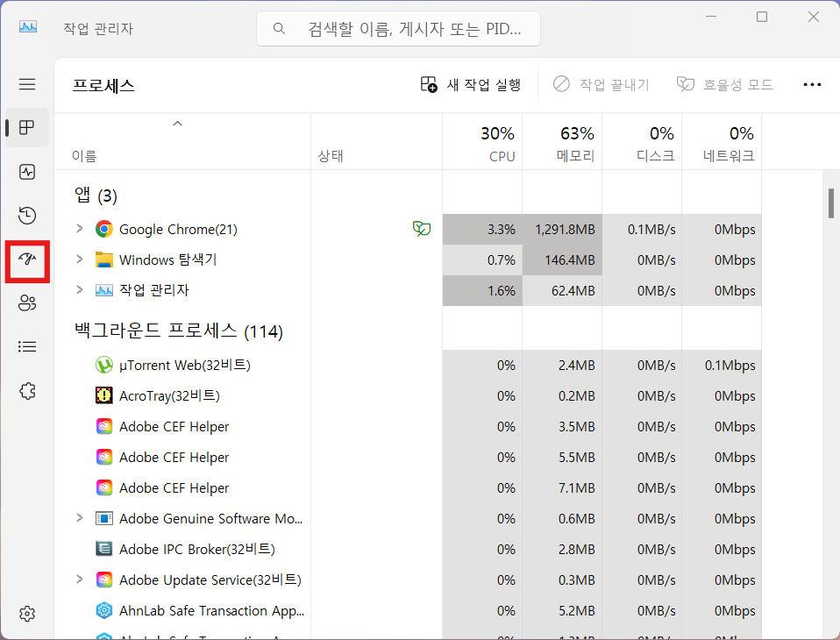
Task: Click Chrome's 0.1MB/s disk cell
Action: click(x=642, y=229)
